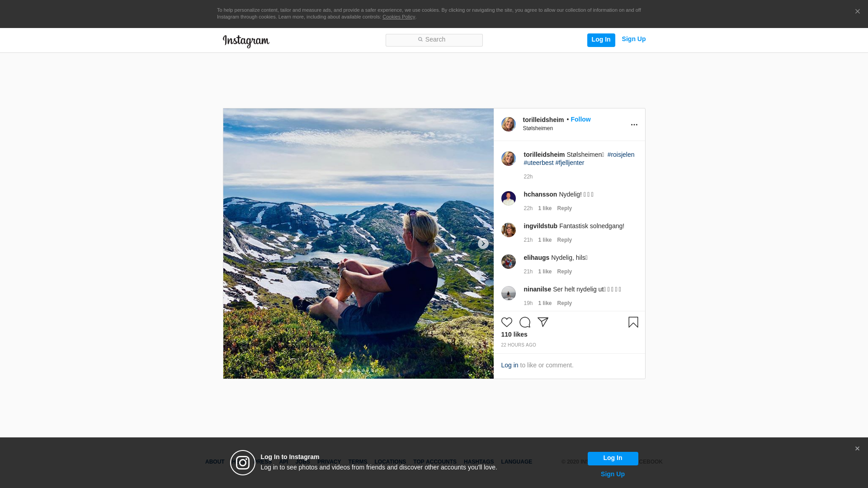Viewport: 868px width, 488px height.
Task: Click the heart like icon
Action: coord(506,322)
